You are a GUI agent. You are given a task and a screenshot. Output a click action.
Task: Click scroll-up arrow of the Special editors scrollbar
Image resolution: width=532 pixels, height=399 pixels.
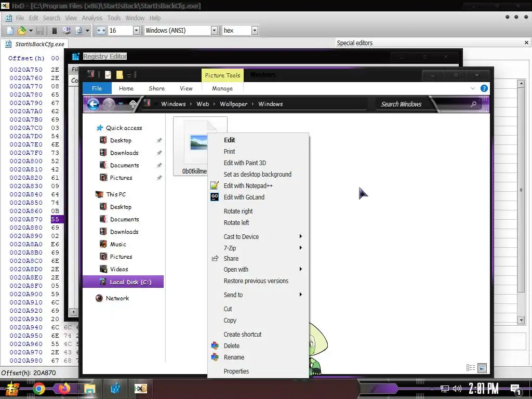pyautogui.click(x=521, y=83)
